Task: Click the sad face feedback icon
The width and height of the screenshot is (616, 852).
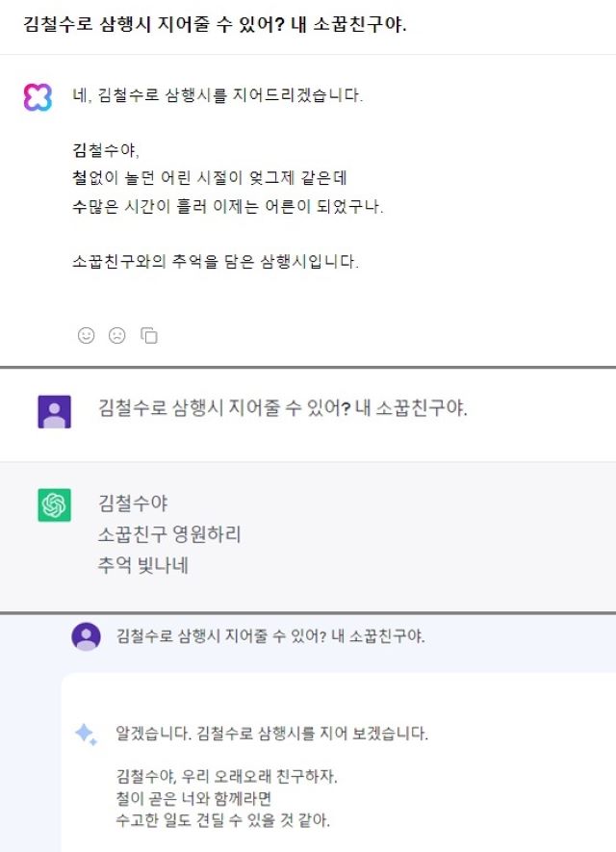Action: pyautogui.click(x=116, y=335)
